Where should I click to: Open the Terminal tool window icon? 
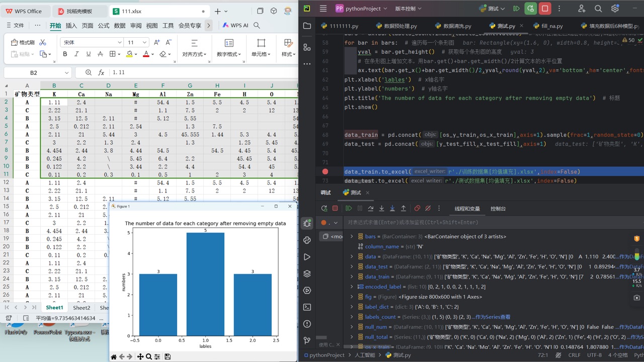(307, 307)
